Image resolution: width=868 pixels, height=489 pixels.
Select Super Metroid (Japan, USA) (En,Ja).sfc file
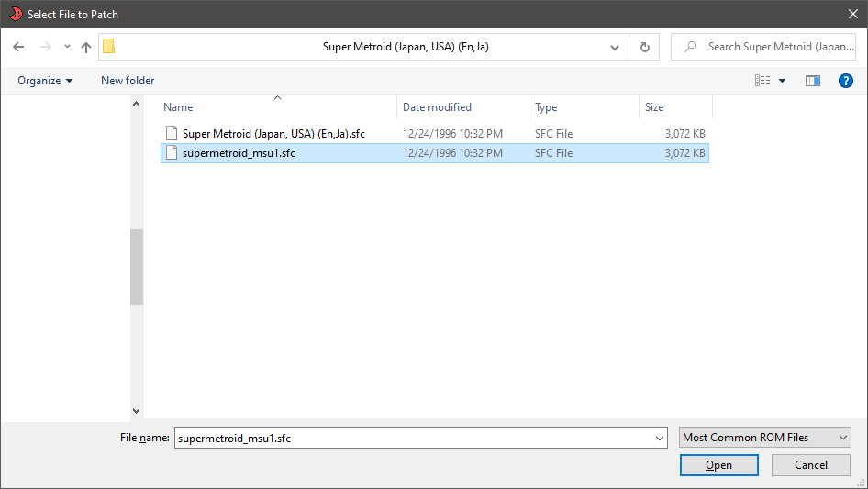click(273, 134)
